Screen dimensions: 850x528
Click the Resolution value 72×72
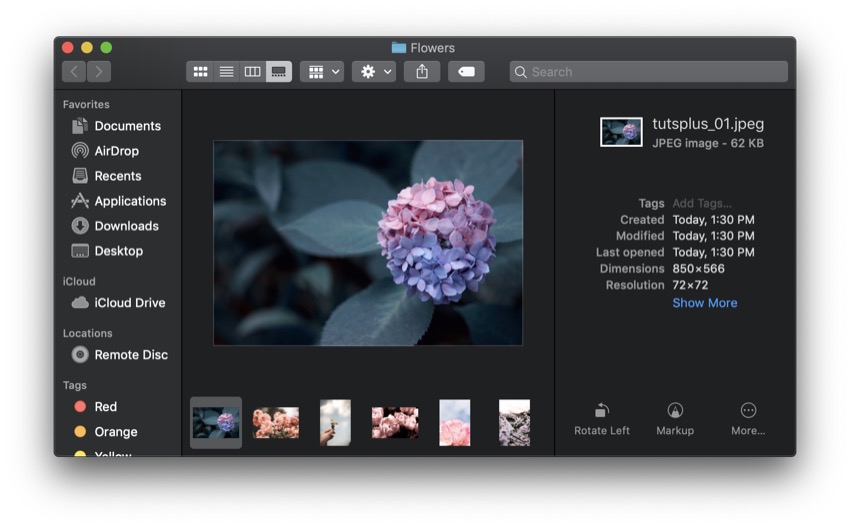[x=690, y=285]
